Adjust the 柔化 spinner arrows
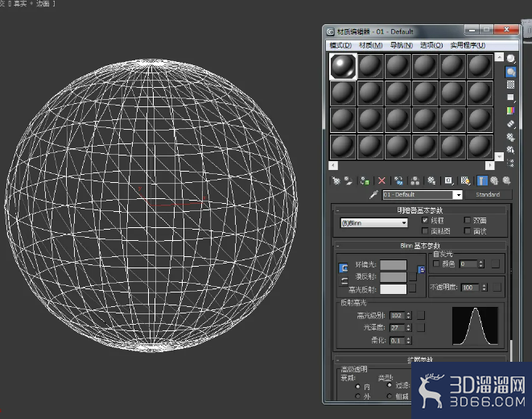Screen dimensions: 532x419 [x=409, y=340]
